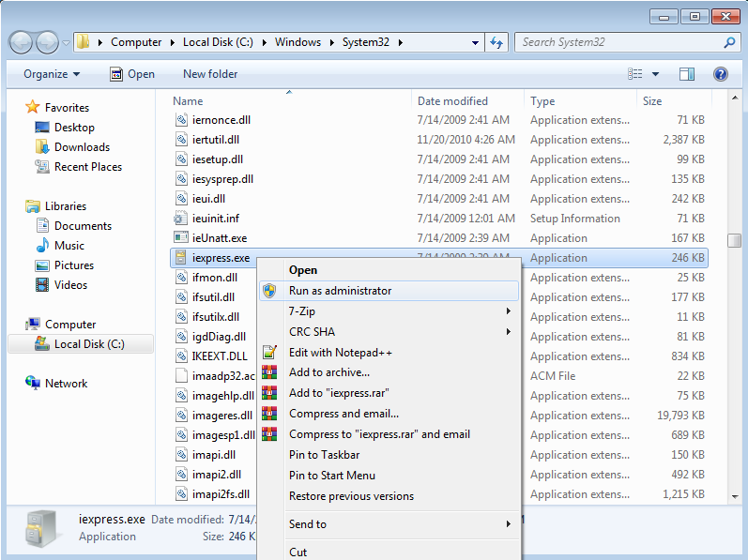Click the Local Disk (C:) drive icon
The image size is (748, 560).
pyautogui.click(x=42, y=343)
